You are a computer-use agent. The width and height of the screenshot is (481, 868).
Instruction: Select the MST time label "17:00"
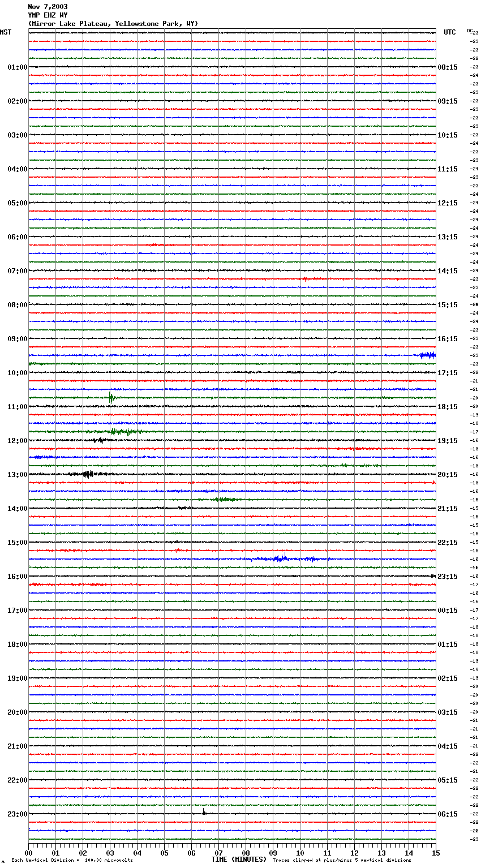18,611
